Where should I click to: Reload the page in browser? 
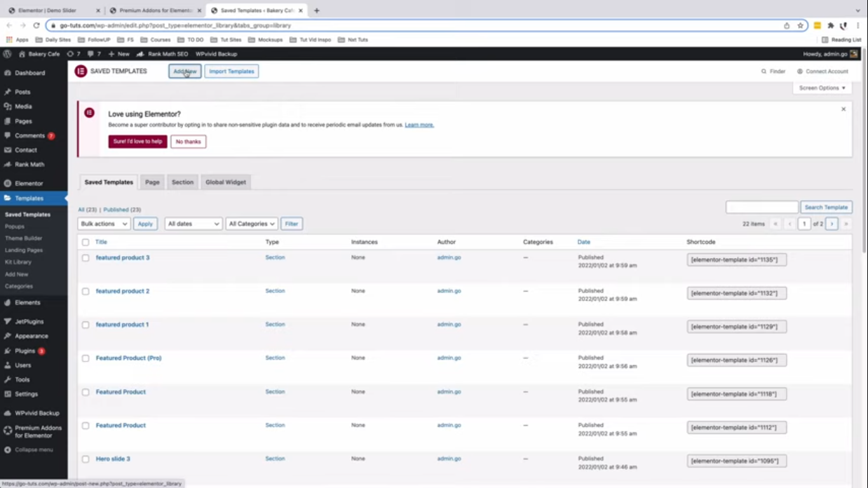coord(36,25)
